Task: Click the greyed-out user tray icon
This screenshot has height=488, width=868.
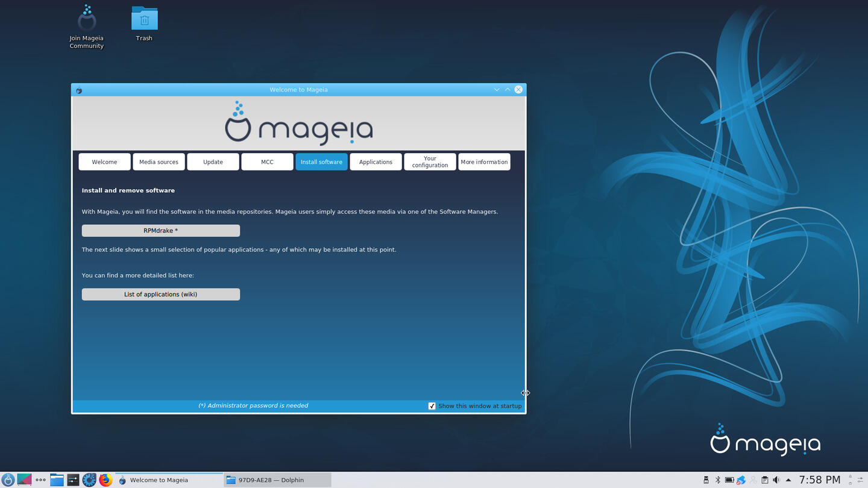Action: coord(753,480)
